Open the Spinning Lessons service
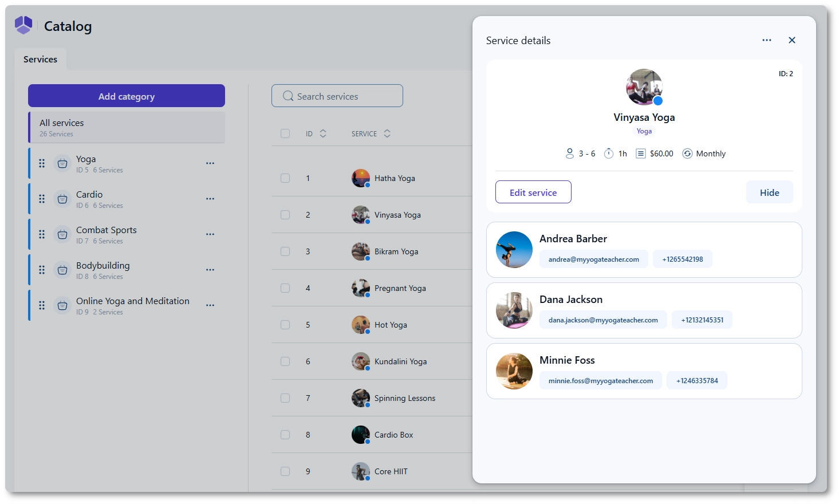 [404, 398]
